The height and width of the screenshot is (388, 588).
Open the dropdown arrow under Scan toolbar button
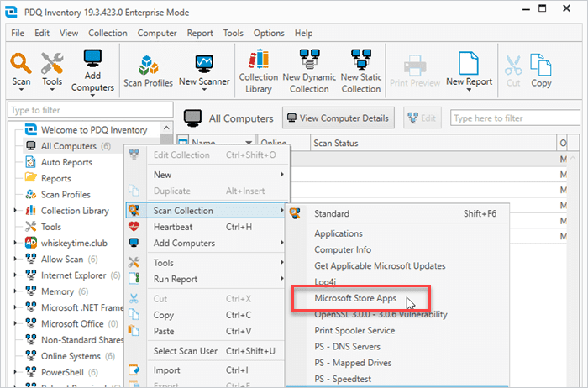pos(21,90)
